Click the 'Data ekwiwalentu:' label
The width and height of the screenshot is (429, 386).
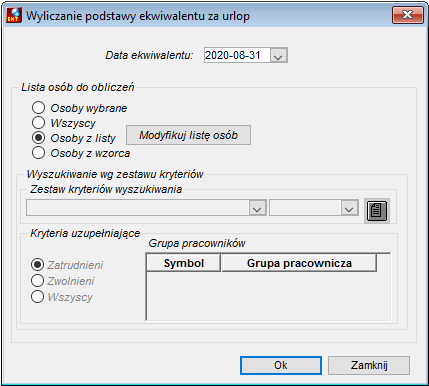[149, 55]
